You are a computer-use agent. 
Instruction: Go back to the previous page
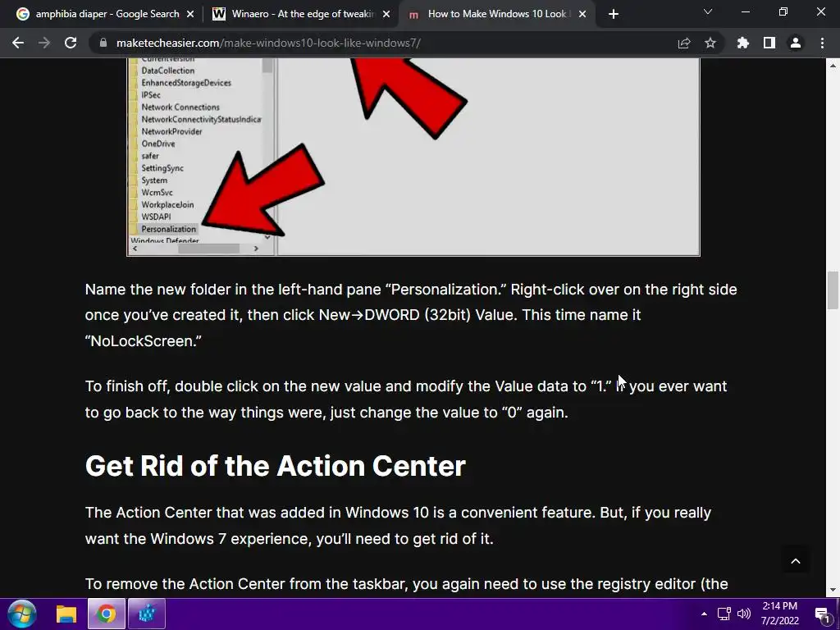(18, 43)
